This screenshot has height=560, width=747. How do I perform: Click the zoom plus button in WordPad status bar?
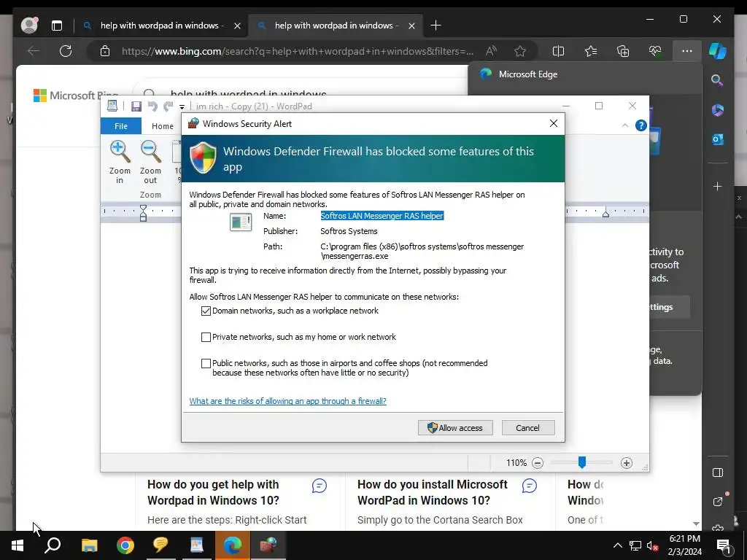[x=627, y=463]
